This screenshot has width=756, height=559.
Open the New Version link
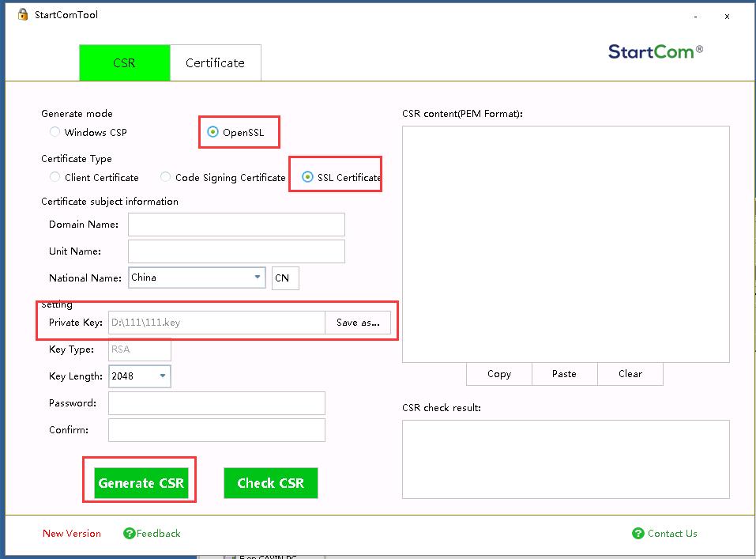tap(72, 534)
